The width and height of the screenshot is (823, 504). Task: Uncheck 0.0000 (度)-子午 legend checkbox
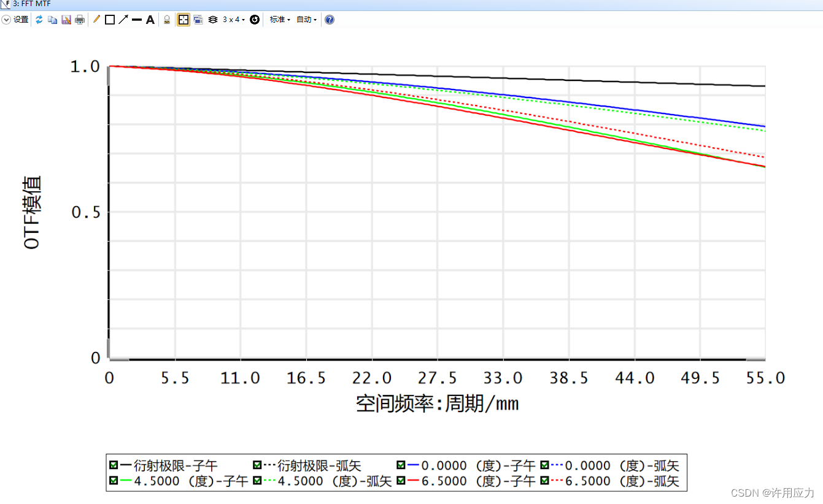coord(401,465)
